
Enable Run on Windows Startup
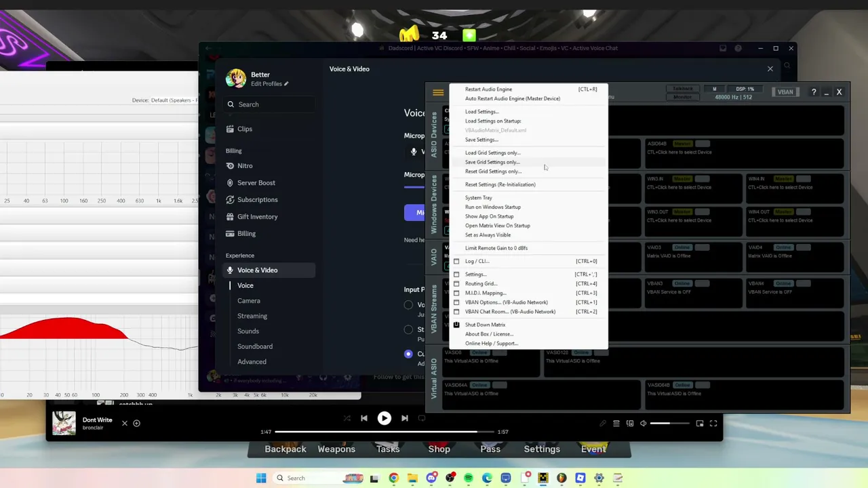pyautogui.click(x=493, y=207)
